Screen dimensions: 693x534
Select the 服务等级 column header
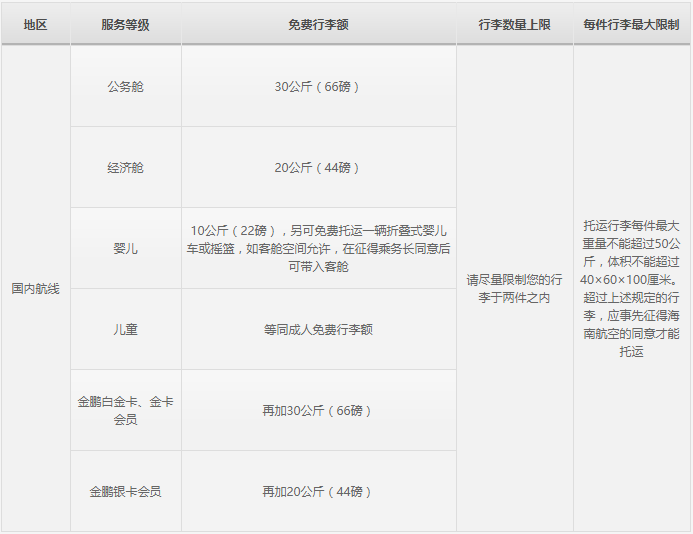[126, 24]
